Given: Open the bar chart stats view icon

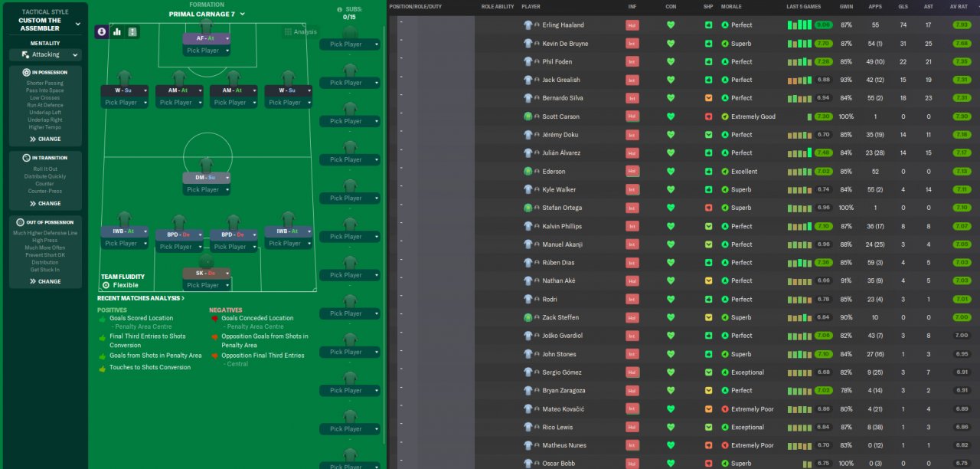Looking at the screenshot, I should 117,31.
